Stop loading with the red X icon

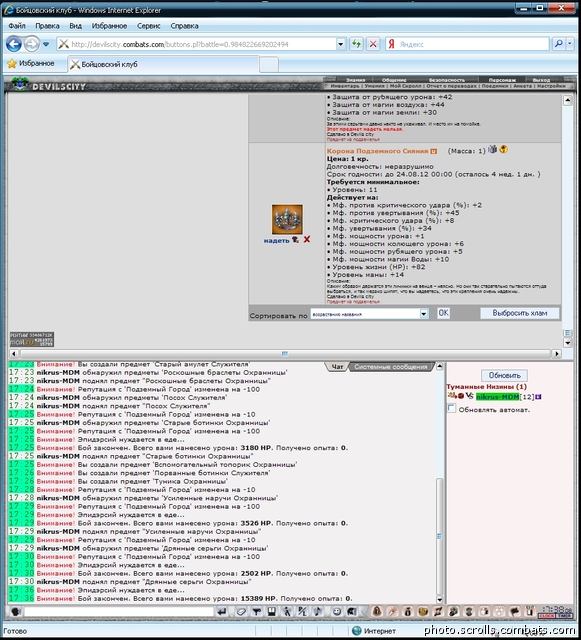coord(373,44)
